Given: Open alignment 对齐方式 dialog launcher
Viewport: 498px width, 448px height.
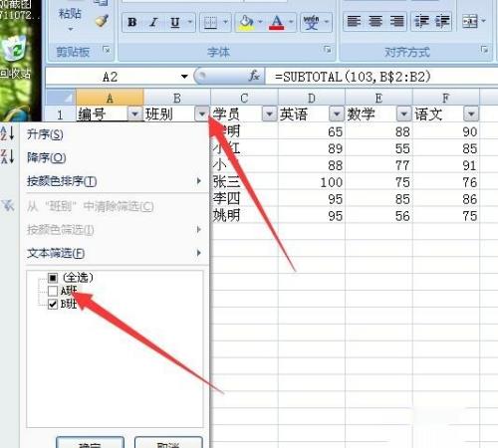Looking at the screenshot, I should [484, 50].
